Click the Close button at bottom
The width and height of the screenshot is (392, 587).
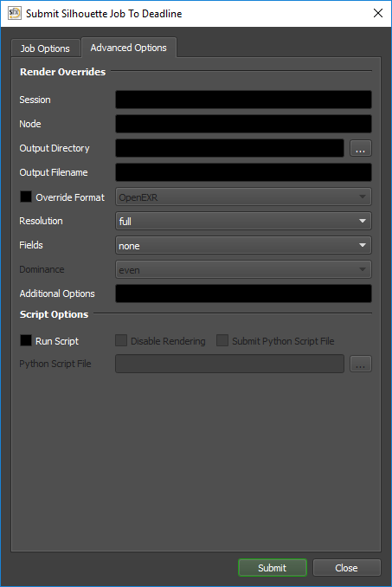tap(346, 568)
